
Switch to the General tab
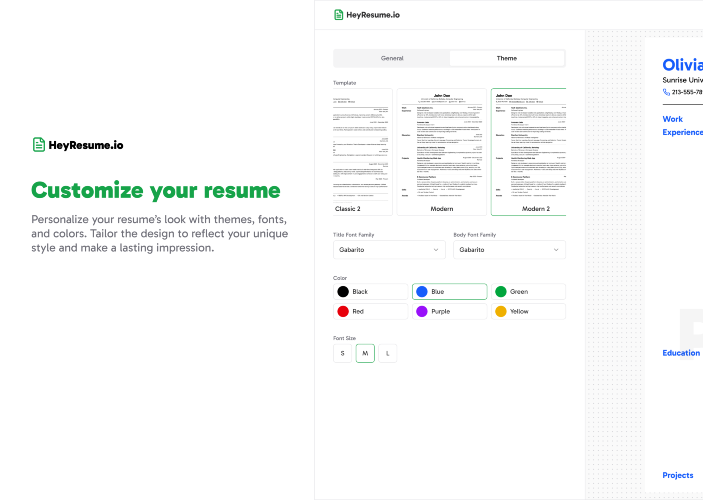click(392, 58)
